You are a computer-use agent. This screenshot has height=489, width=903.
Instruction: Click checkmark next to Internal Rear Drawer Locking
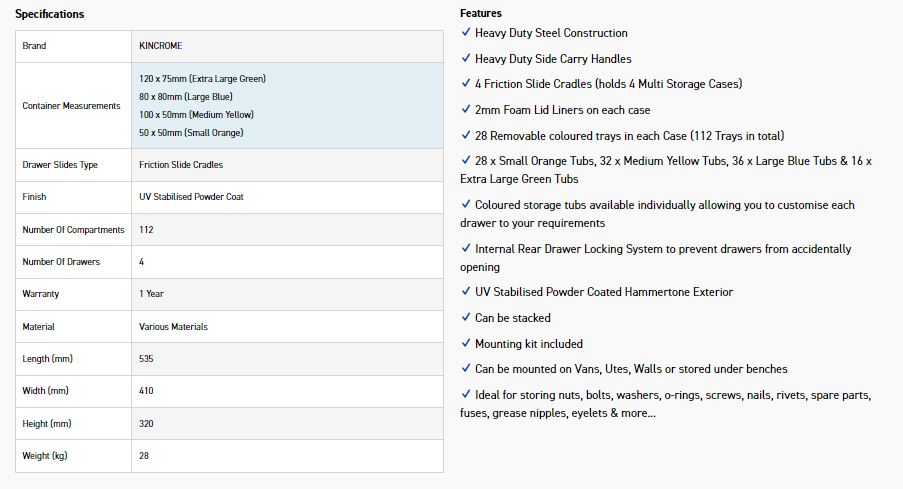click(466, 248)
